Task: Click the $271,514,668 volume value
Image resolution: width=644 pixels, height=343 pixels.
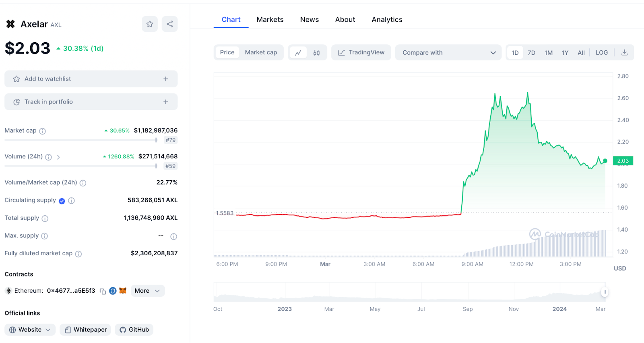Action: point(158,156)
